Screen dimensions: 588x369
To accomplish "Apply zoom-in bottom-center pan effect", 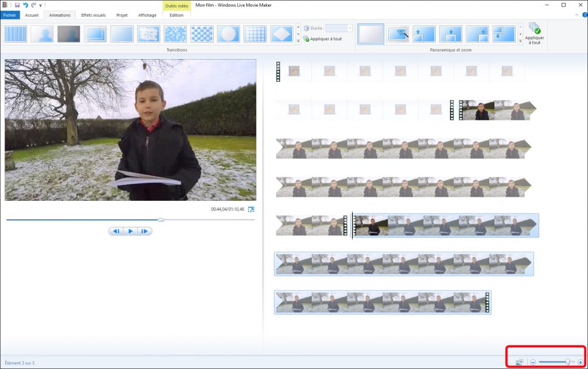I will 450,34.
